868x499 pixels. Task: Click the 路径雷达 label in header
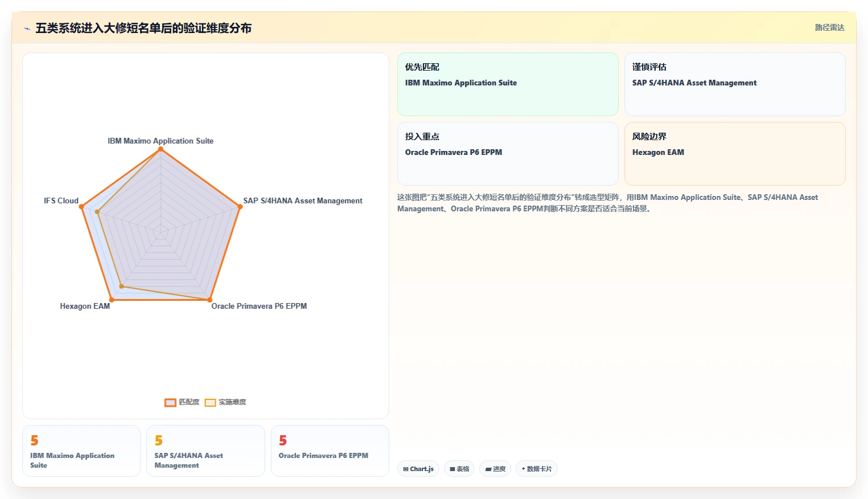pyautogui.click(x=829, y=27)
